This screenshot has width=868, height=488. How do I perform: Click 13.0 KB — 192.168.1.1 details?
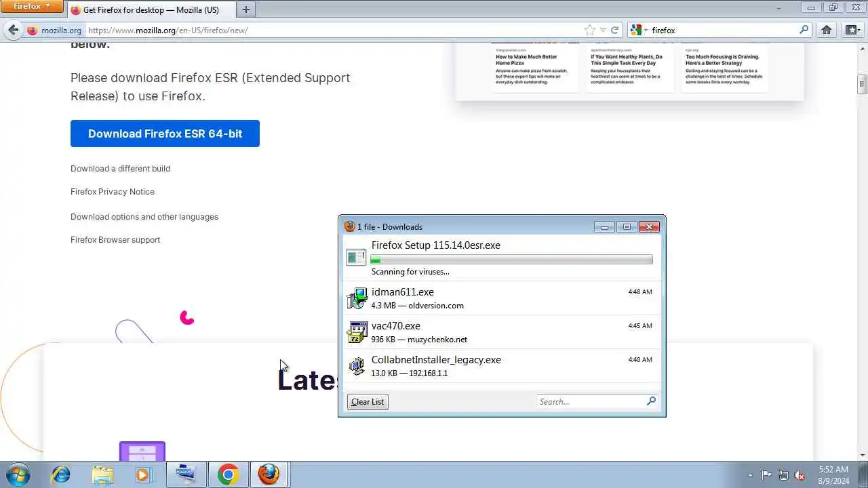[x=410, y=373]
